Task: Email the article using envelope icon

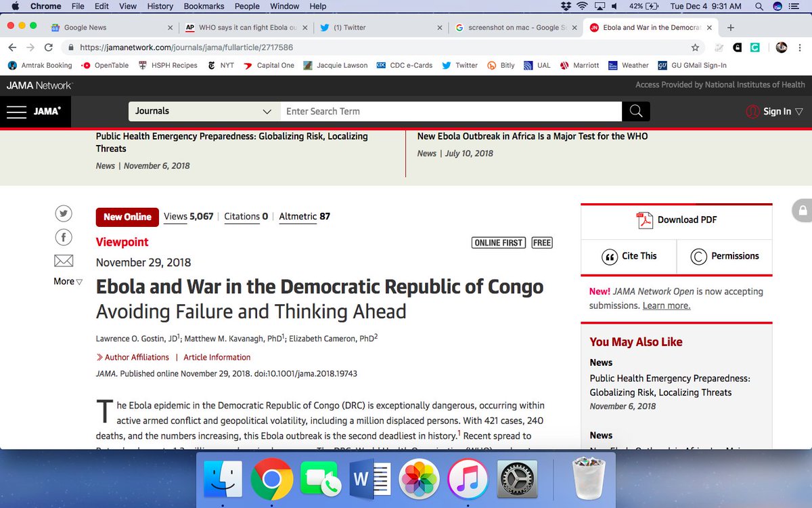Action: coord(64,260)
